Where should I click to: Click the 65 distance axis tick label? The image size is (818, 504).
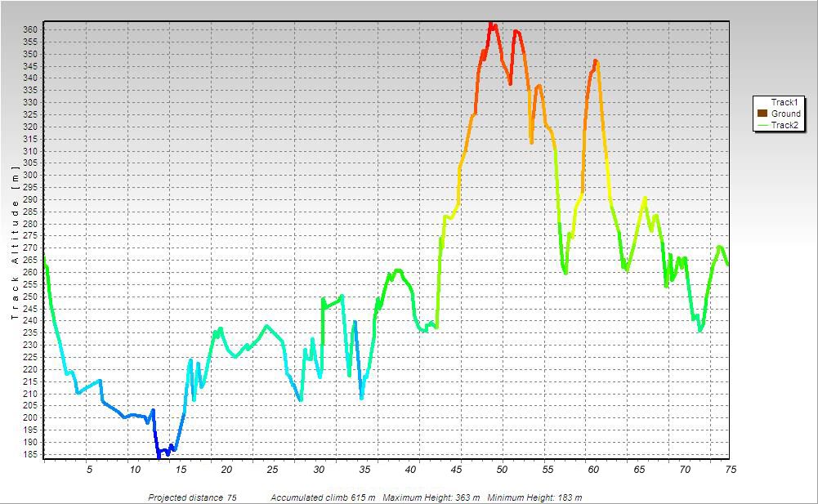pyautogui.click(x=639, y=470)
